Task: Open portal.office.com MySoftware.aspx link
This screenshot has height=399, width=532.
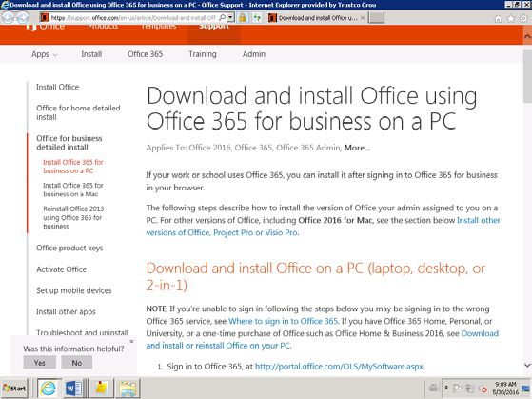Action: click(340, 367)
